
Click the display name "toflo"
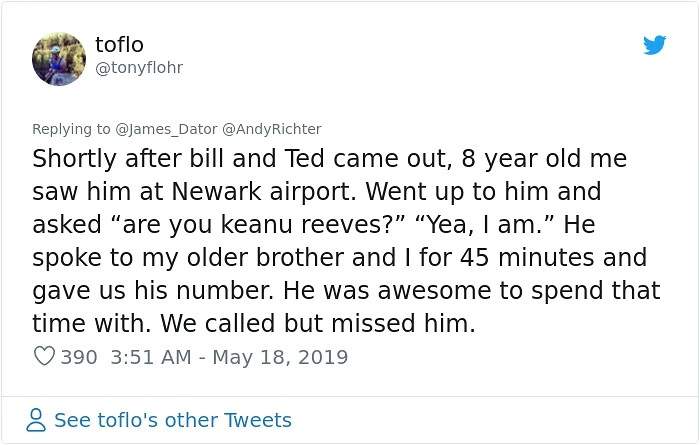[119, 45]
